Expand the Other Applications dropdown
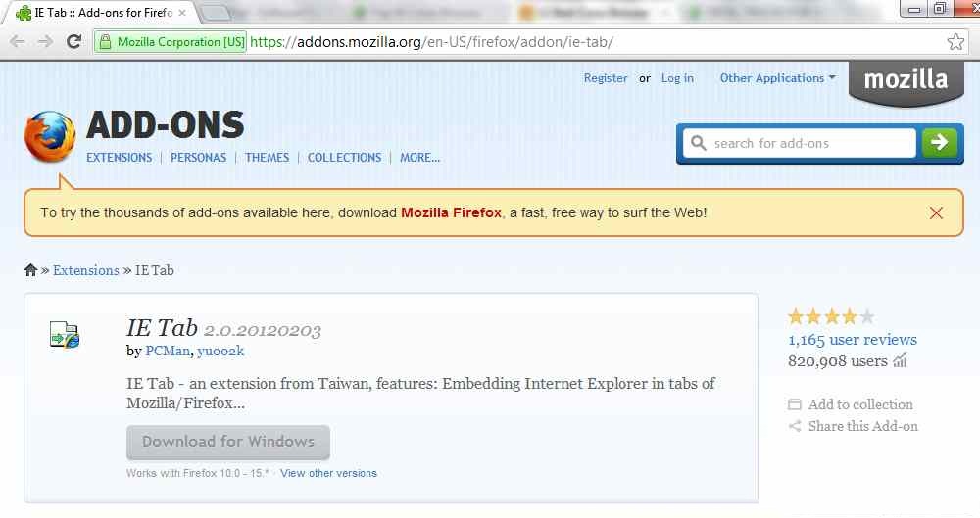Viewport: 980px width, 518px height. point(777,78)
